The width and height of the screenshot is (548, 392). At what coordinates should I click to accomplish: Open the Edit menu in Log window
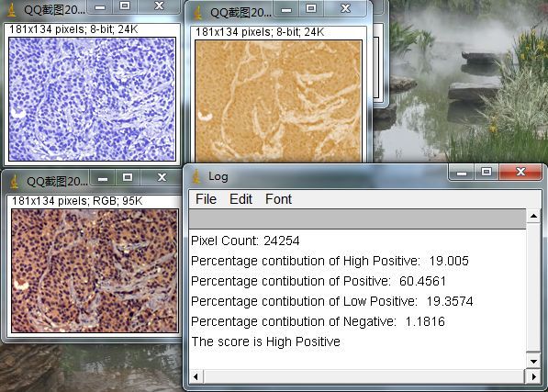(x=240, y=199)
